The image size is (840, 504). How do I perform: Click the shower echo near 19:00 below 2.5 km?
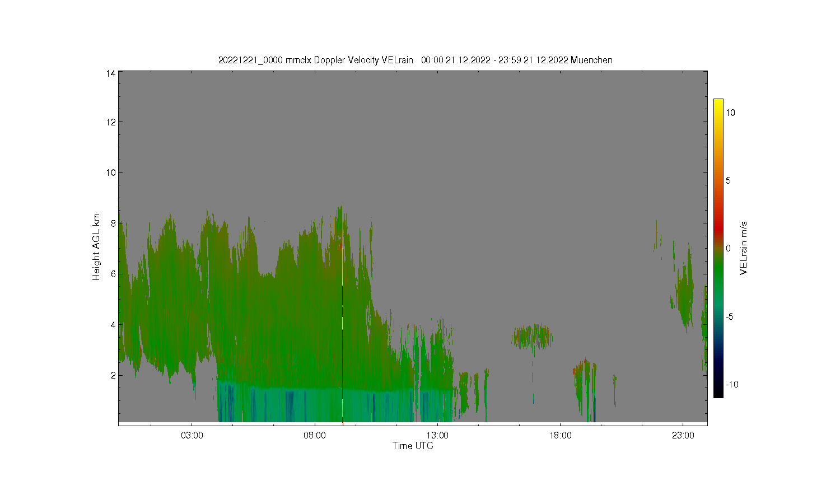[x=585, y=389]
